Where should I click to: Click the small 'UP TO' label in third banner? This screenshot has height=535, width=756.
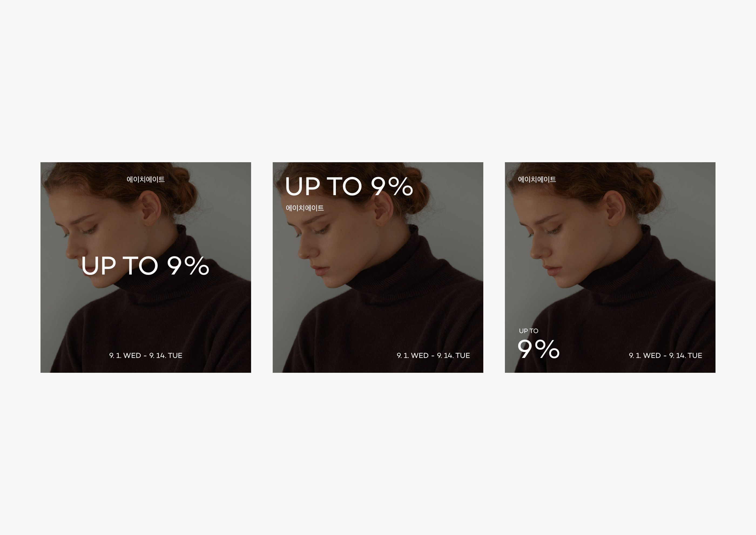(529, 331)
